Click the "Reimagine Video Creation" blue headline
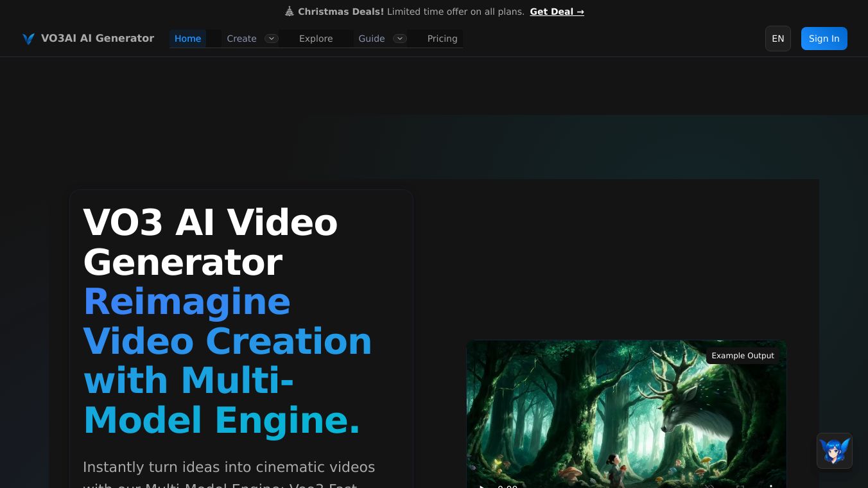This screenshot has height=488, width=868. pos(228,321)
